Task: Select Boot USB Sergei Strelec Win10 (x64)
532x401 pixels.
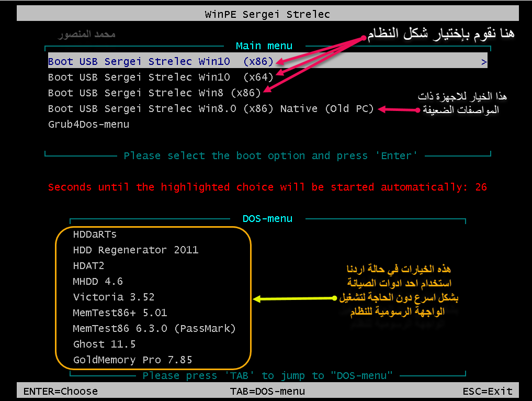Action: click(161, 77)
